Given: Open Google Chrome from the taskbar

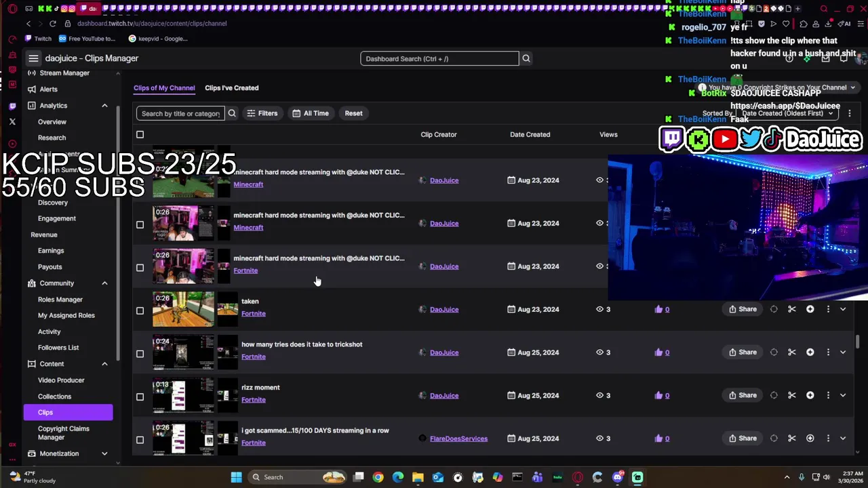Looking at the screenshot, I should (x=378, y=477).
